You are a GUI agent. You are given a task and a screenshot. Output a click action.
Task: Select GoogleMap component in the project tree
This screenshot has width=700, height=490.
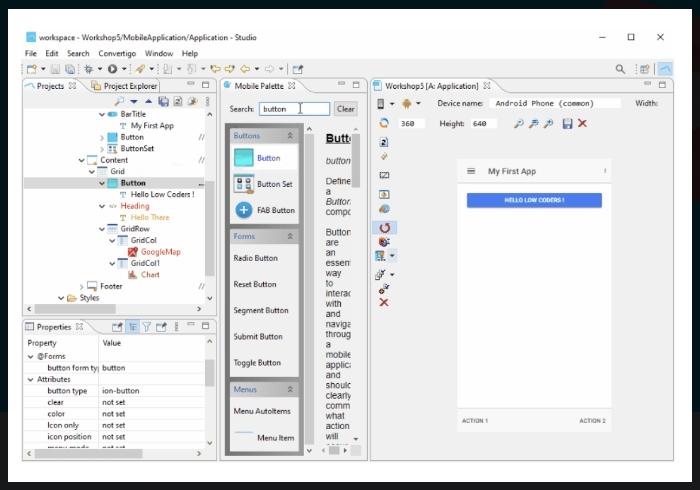click(x=160, y=252)
